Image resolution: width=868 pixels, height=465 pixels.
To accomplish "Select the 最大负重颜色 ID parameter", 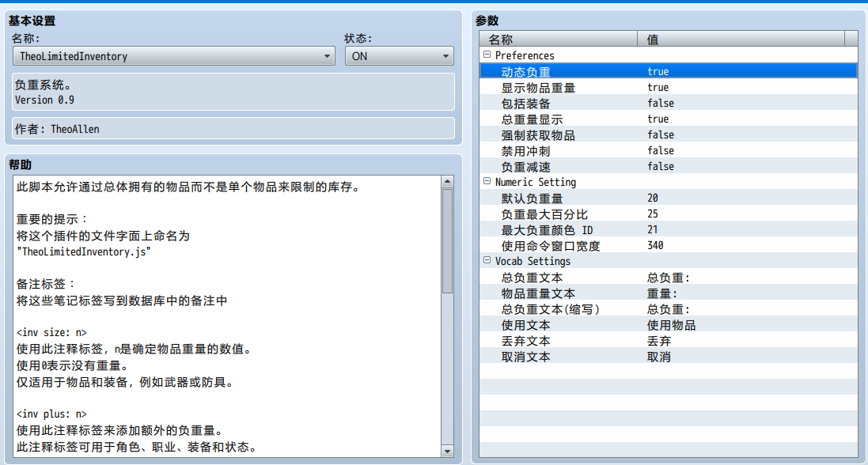I will (x=668, y=229).
